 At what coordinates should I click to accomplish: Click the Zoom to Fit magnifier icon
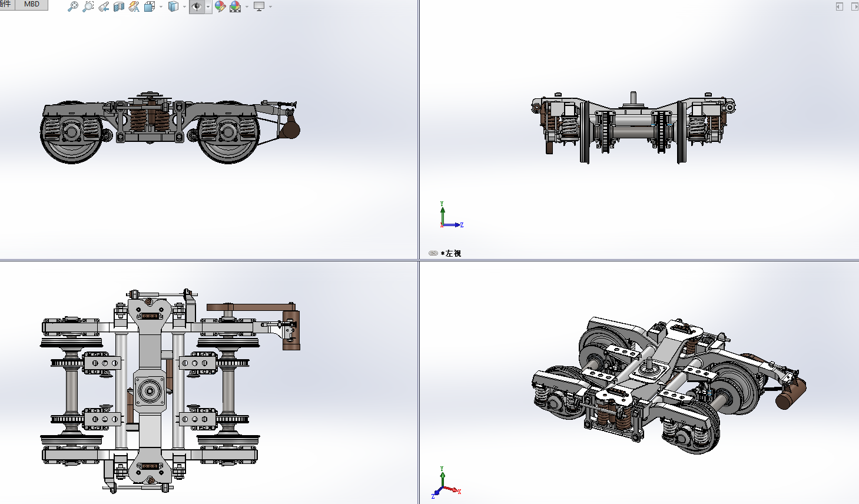point(72,6)
